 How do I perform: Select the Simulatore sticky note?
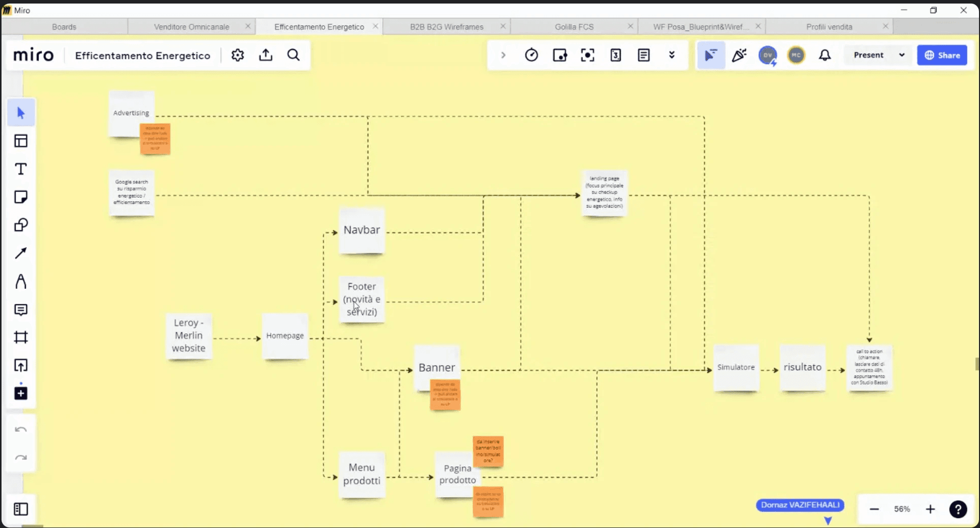[736, 368]
